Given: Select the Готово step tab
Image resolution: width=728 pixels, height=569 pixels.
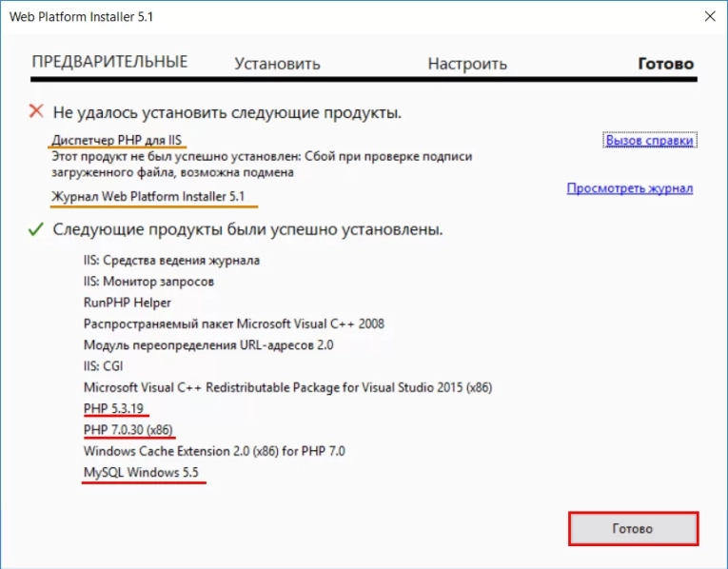Looking at the screenshot, I should click(666, 64).
